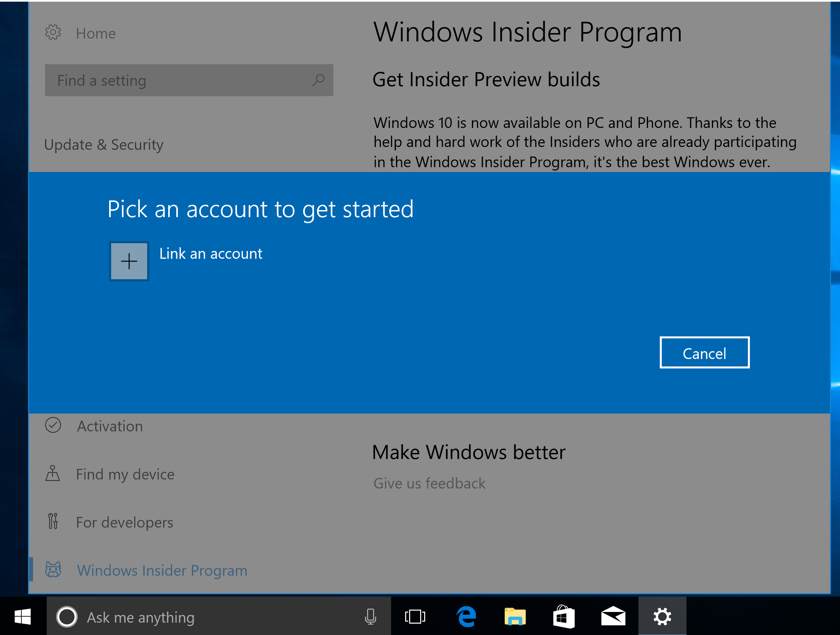Click the Give us feedback link
Image resolution: width=840 pixels, height=635 pixels.
pyautogui.click(x=429, y=483)
